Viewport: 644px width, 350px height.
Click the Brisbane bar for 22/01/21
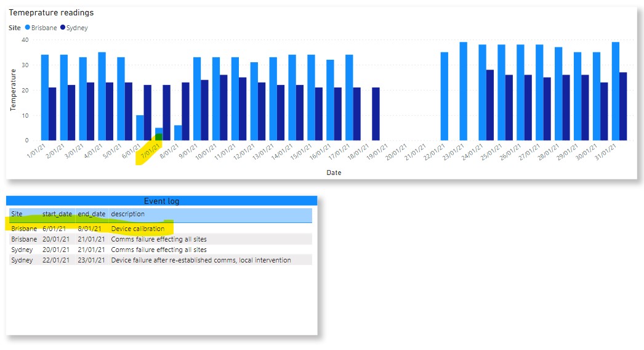pyautogui.click(x=444, y=96)
